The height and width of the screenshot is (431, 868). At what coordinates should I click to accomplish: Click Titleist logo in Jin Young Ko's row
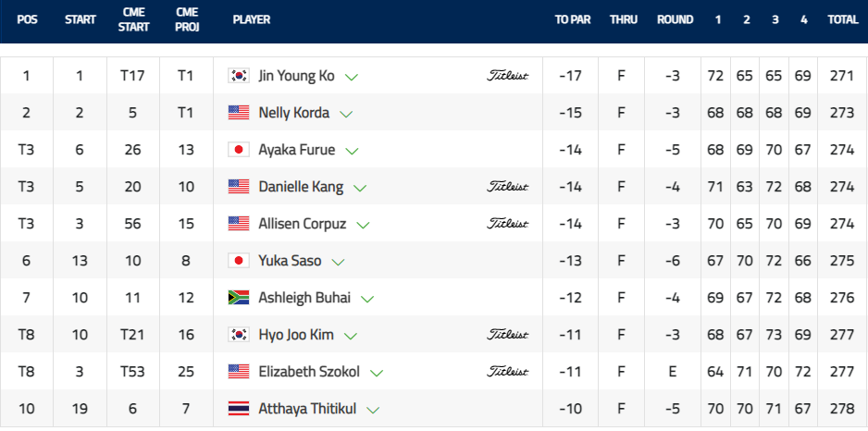click(x=508, y=76)
